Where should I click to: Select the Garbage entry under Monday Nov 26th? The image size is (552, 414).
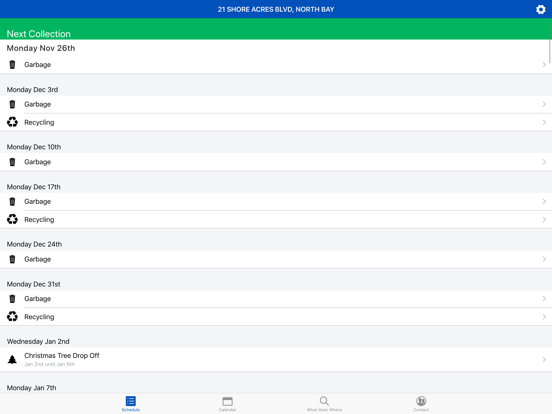coord(276,64)
